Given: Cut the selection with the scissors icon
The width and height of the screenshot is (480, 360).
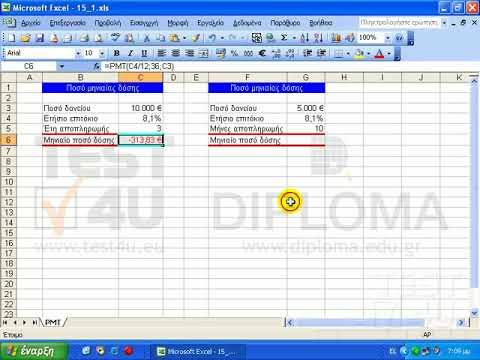Looking at the screenshot, I should pyautogui.click(x=146, y=38).
